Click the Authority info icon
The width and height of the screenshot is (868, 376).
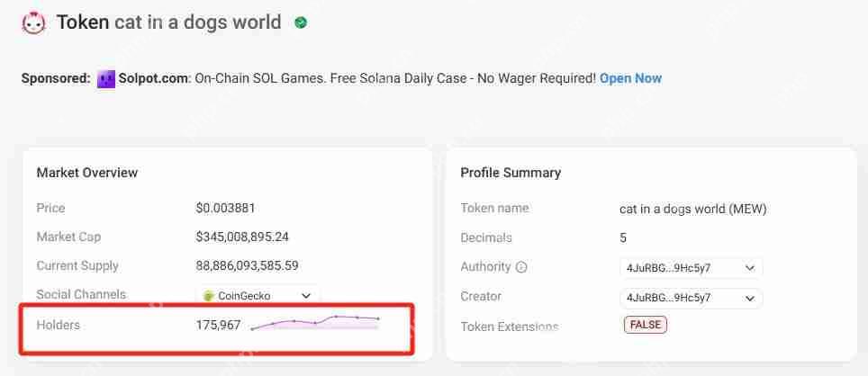(521, 267)
